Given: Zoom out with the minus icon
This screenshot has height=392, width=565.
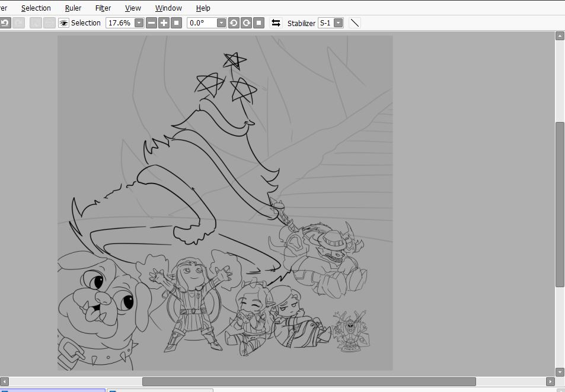Looking at the screenshot, I should [152, 23].
